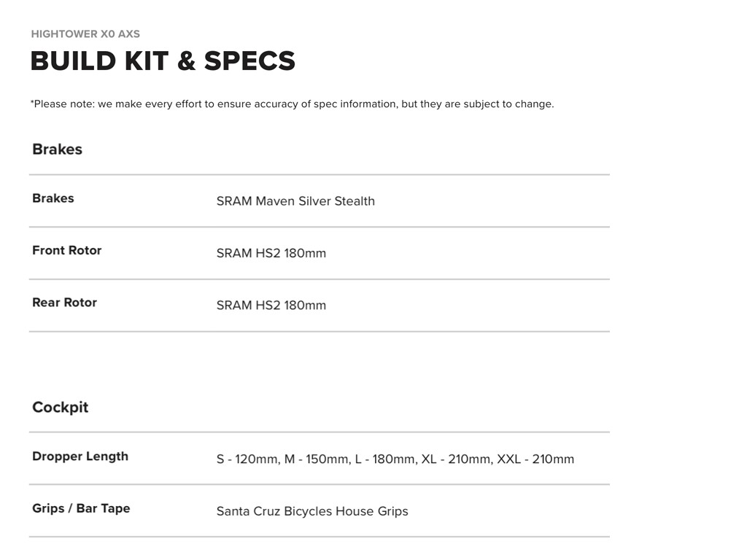Select the Rear Rotor SRAM HS2 180mm value
Image resolution: width=747 pixels, height=560 pixels.
pyautogui.click(x=271, y=306)
